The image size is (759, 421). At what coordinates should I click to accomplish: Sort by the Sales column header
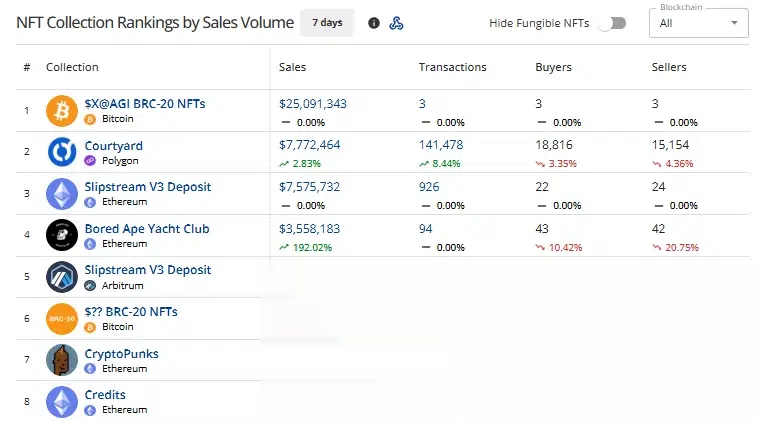[x=292, y=67]
